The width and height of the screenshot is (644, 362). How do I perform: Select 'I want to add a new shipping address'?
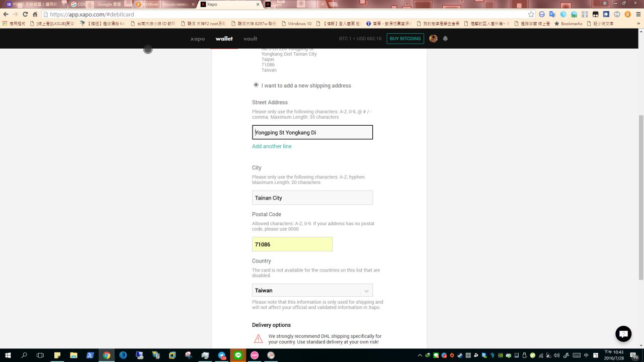[x=256, y=85]
